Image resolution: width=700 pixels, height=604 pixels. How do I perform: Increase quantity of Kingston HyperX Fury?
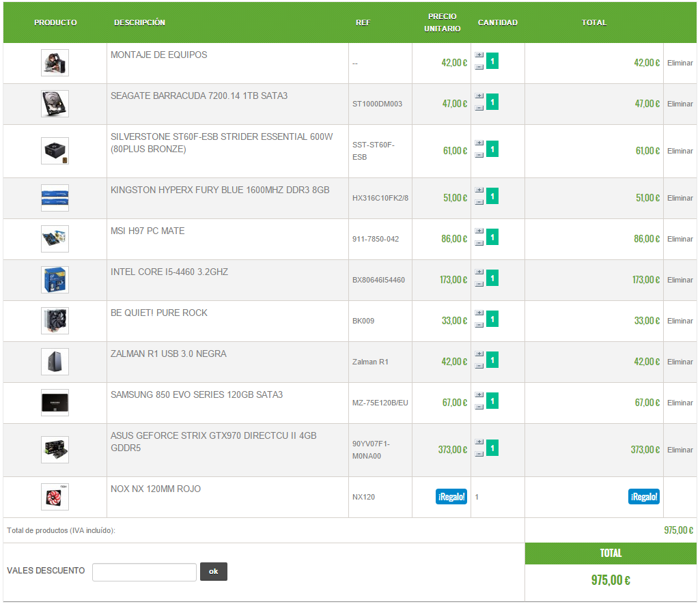coord(479,190)
